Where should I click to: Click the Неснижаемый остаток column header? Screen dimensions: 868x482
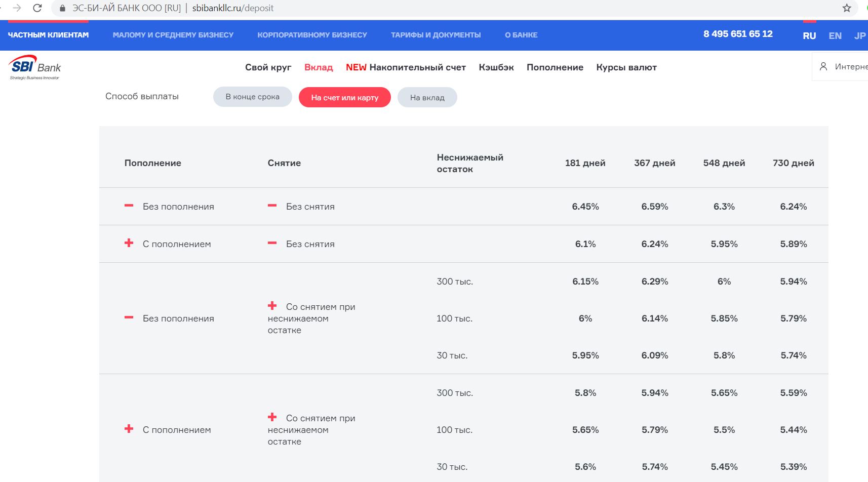click(x=470, y=163)
